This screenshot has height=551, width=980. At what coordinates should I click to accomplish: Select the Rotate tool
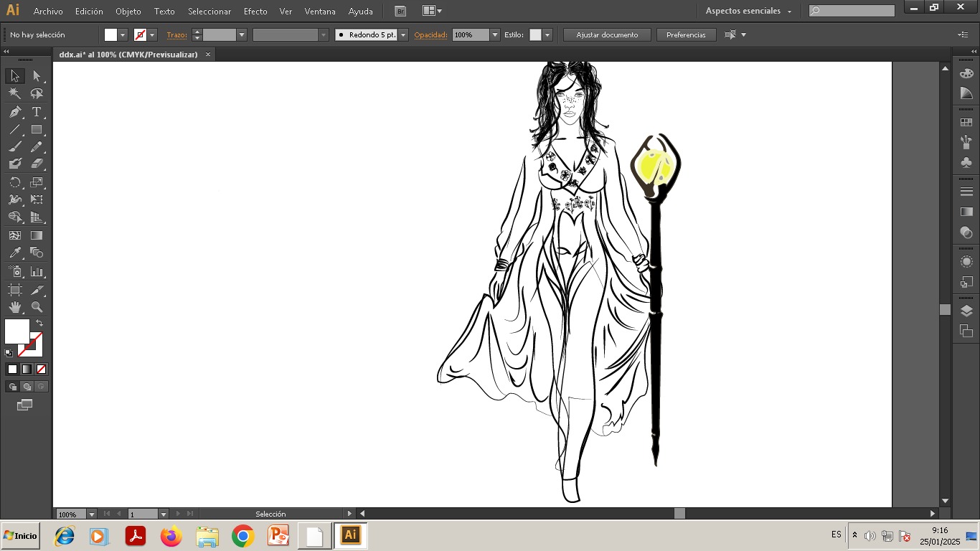tap(15, 182)
